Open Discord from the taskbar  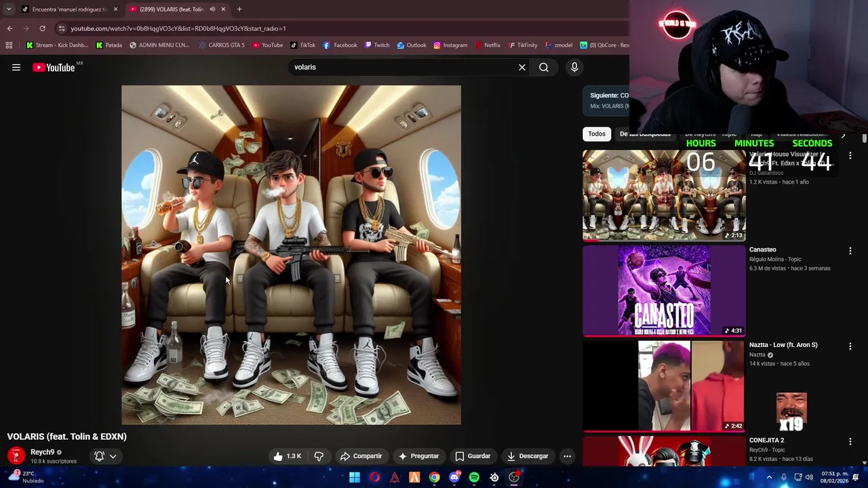(x=454, y=477)
